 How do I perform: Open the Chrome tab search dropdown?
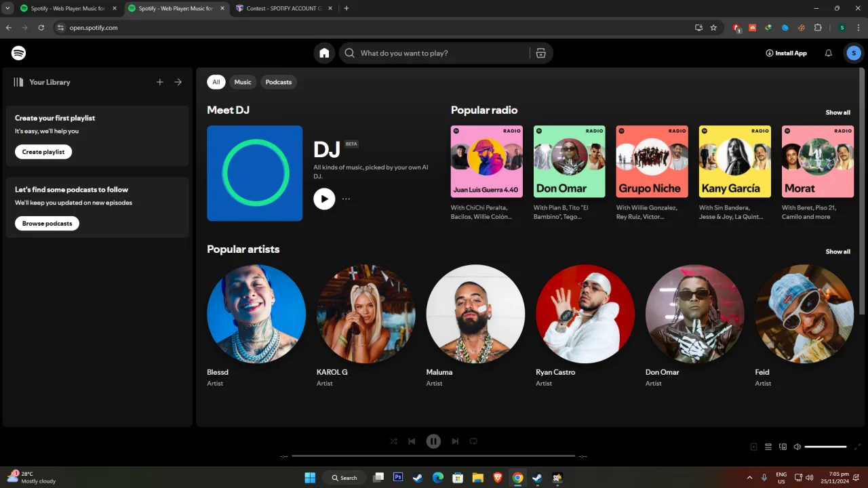click(x=7, y=8)
